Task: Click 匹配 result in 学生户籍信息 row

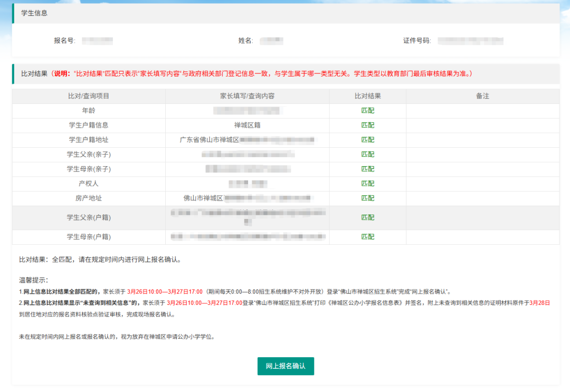Action: point(367,125)
